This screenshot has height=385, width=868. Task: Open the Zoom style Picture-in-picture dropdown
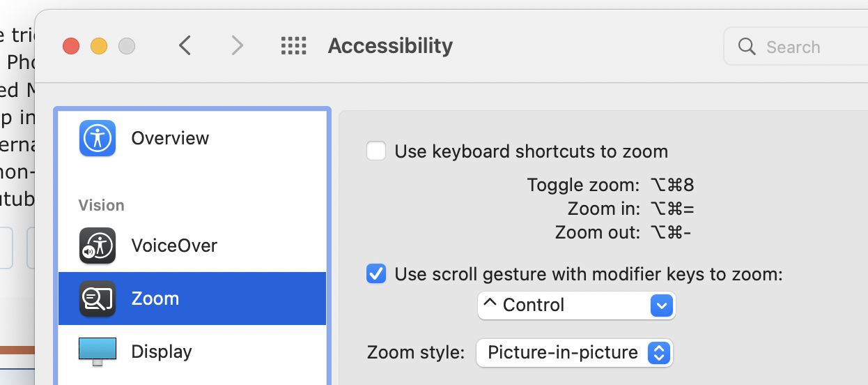pyautogui.click(x=573, y=353)
